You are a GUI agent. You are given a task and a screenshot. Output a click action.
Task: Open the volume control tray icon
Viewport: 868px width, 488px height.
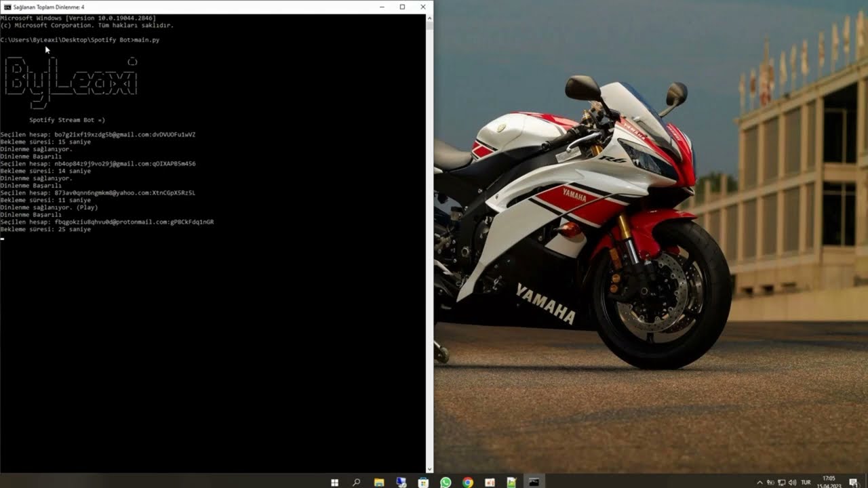click(x=793, y=483)
